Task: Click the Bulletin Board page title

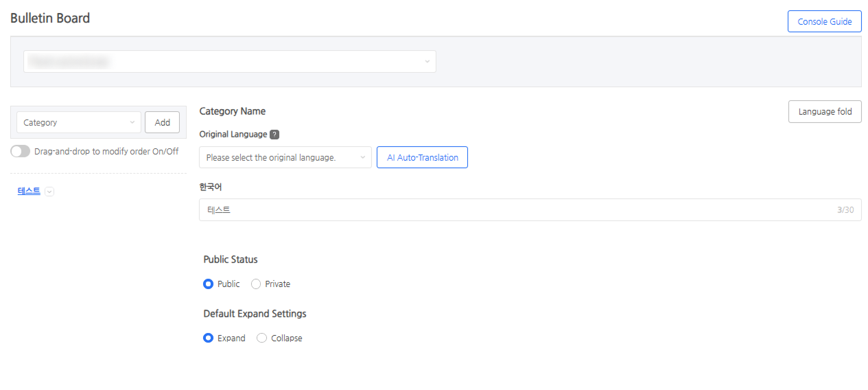Action: tap(50, 19)
